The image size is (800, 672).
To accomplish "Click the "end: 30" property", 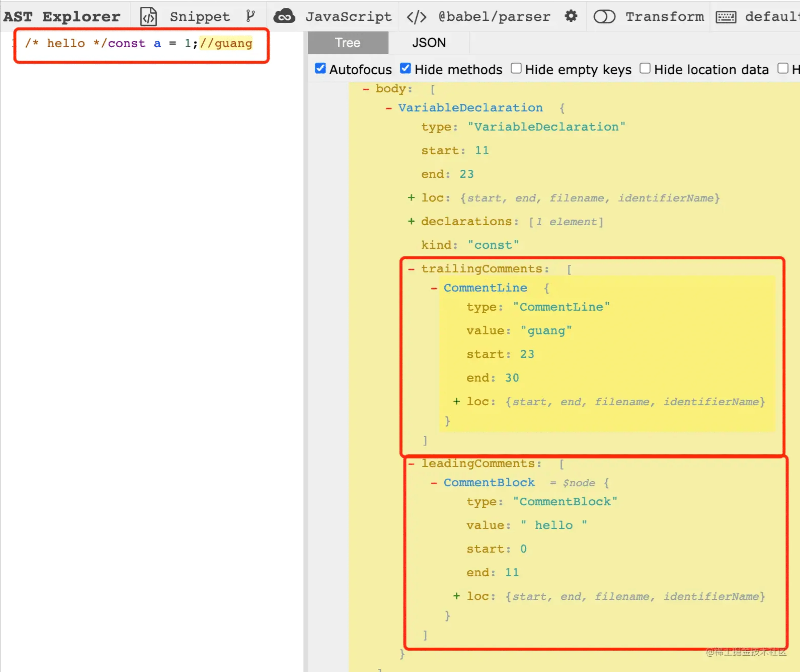I will pyautogui.click(x=492, y=378).
